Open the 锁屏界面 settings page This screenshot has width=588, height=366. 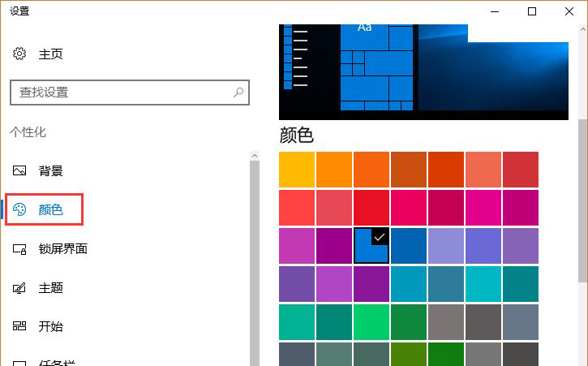62,249
